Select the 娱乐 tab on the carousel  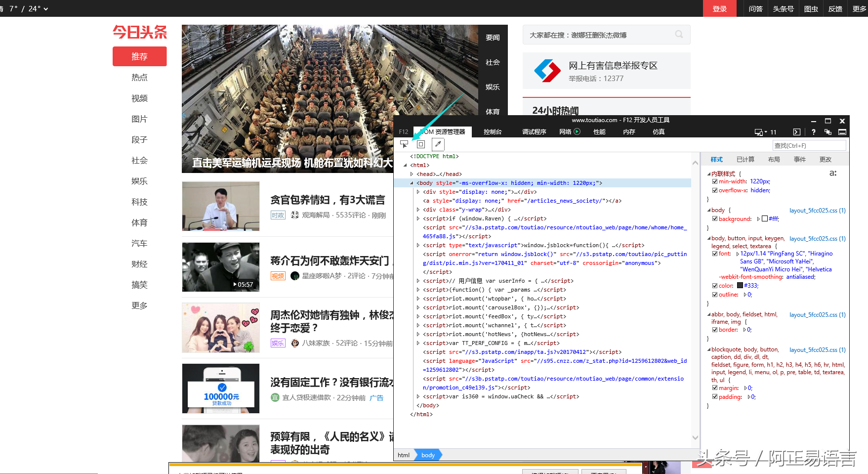(x=493, y=87)
